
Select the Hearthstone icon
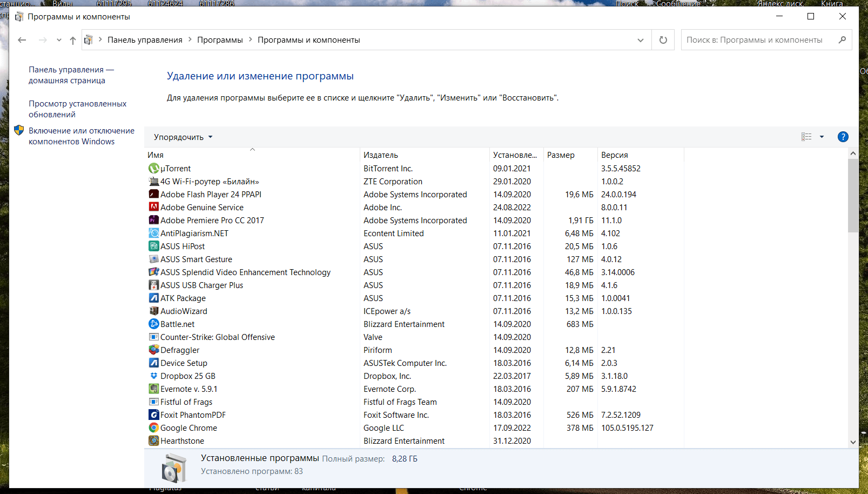click(x=154, y=441)
